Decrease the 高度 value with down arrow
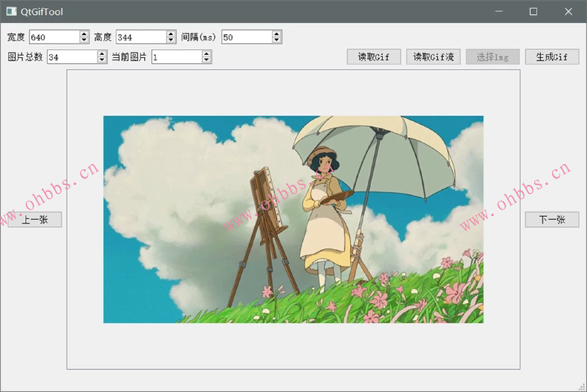Screen dimensions: 587x392 (x=171, y=40)
